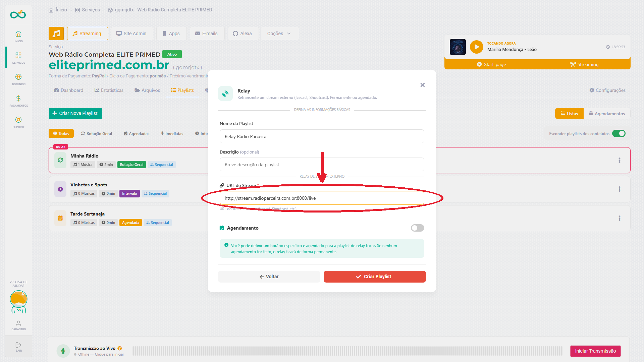The image size is (644, 362).
Task: Click Início breadcrumb home link
Action: pos(58,10)
